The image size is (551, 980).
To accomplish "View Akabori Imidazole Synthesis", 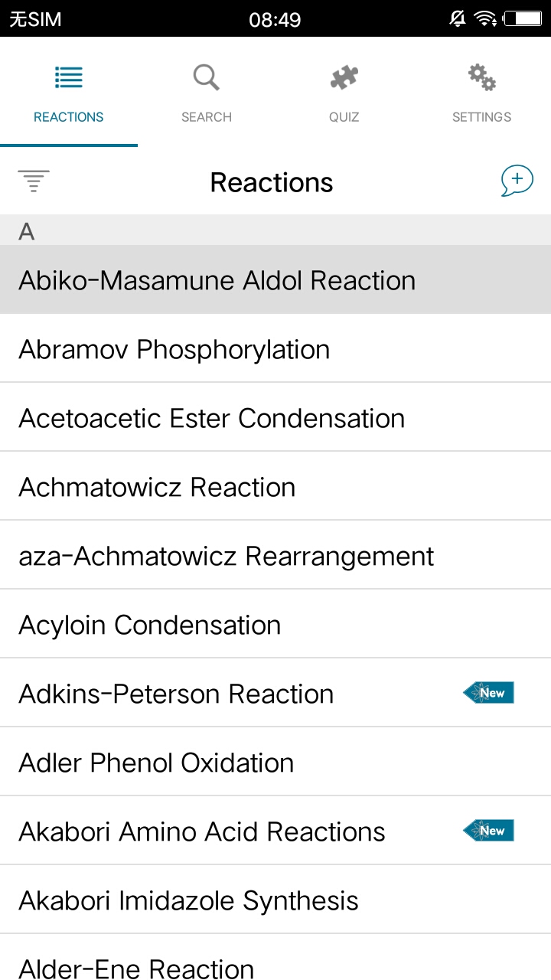I will click(188, 900).
